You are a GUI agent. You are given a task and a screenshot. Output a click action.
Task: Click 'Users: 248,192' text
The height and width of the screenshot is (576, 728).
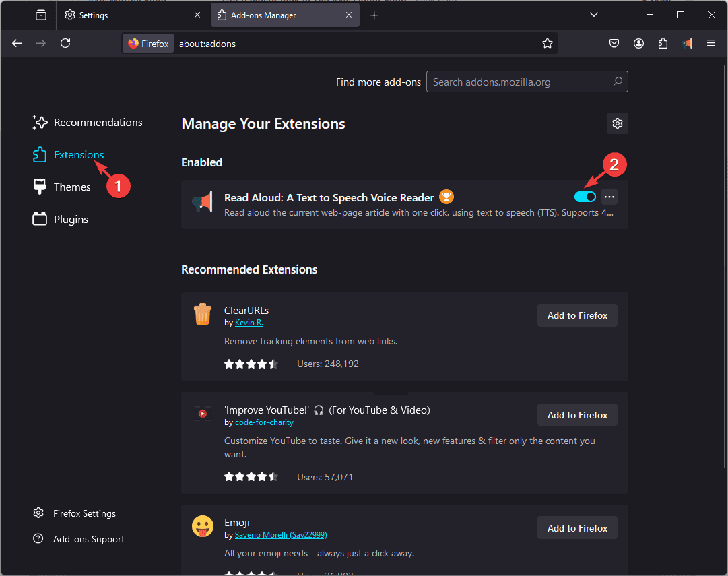point(328,364)
